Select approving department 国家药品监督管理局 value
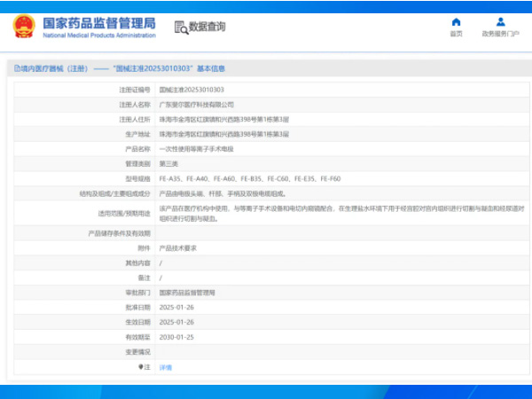The image size is (532, 399). 187,293
